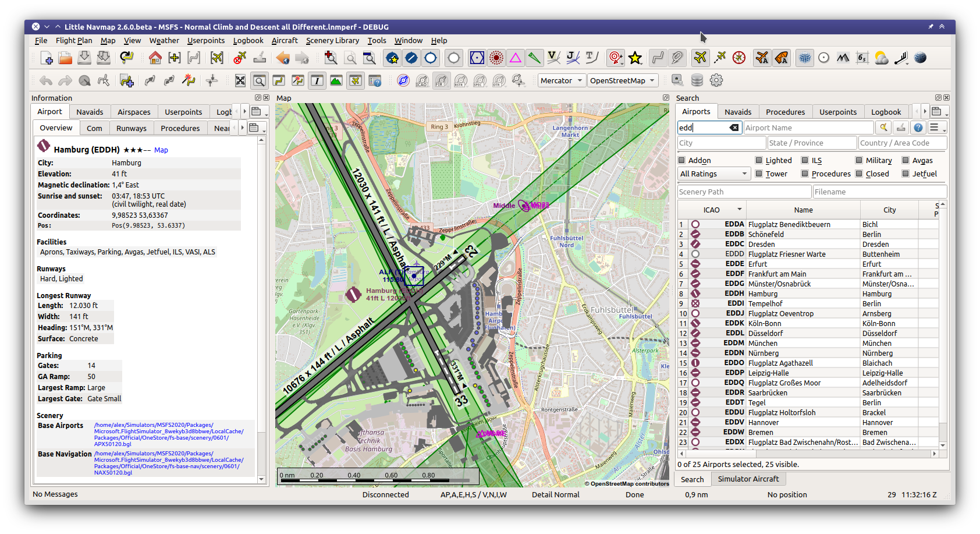The height and width of the screenshot is (534, 980).
Task: Toggle Victor airways display icon
Action: coord(553,58)
